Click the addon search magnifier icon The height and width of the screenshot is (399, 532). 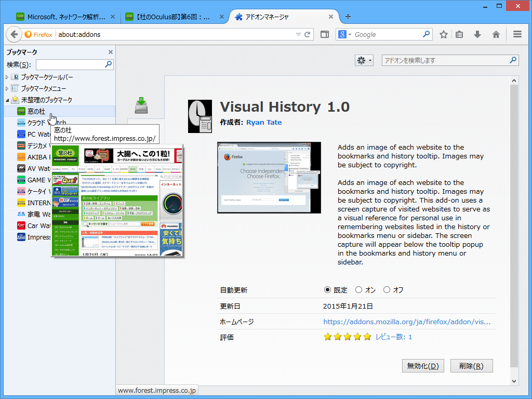pos(513,60)
